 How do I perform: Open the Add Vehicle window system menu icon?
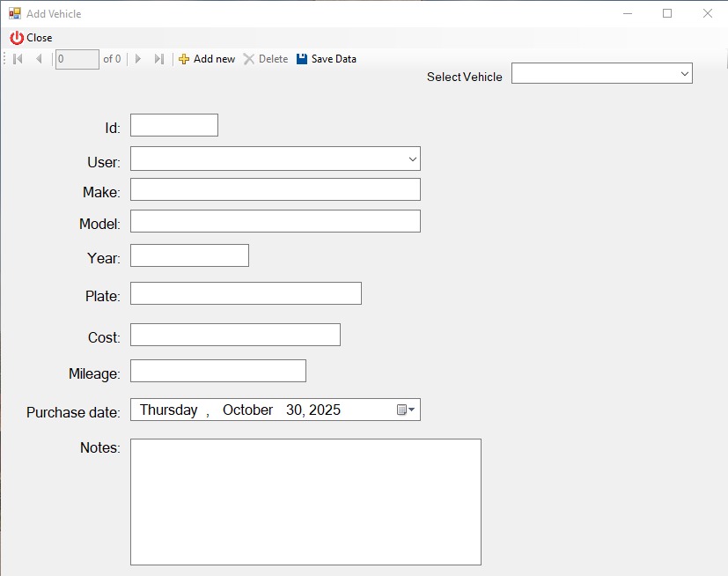(14, 14)
